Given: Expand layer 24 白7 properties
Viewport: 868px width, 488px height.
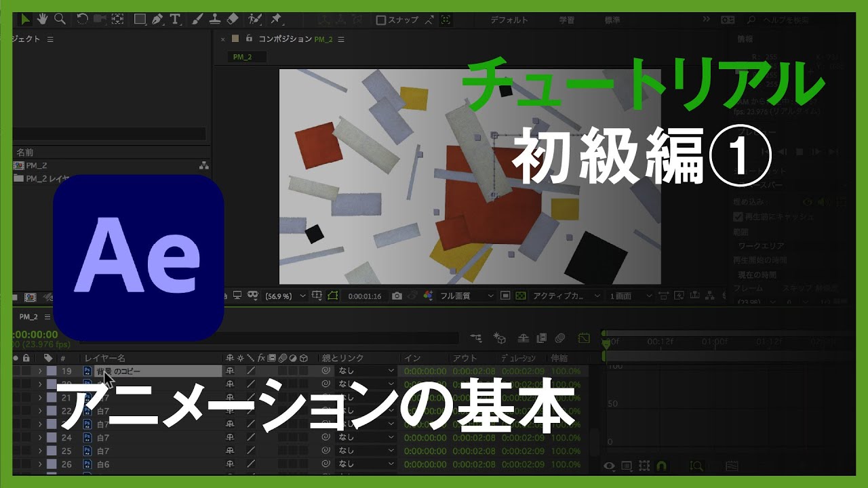Looking at the screenshot, I should click(40, 438).
